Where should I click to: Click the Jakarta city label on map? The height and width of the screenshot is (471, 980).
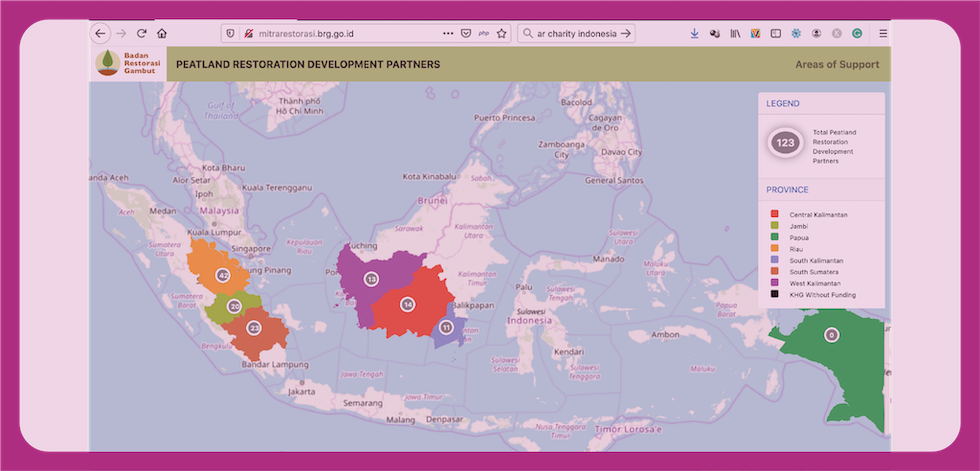coord(301,392)
